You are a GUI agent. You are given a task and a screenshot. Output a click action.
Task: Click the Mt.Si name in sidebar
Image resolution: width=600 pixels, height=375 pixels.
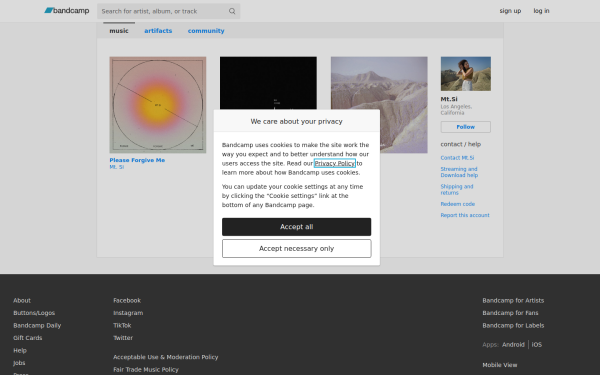click(x=449, y=99)
